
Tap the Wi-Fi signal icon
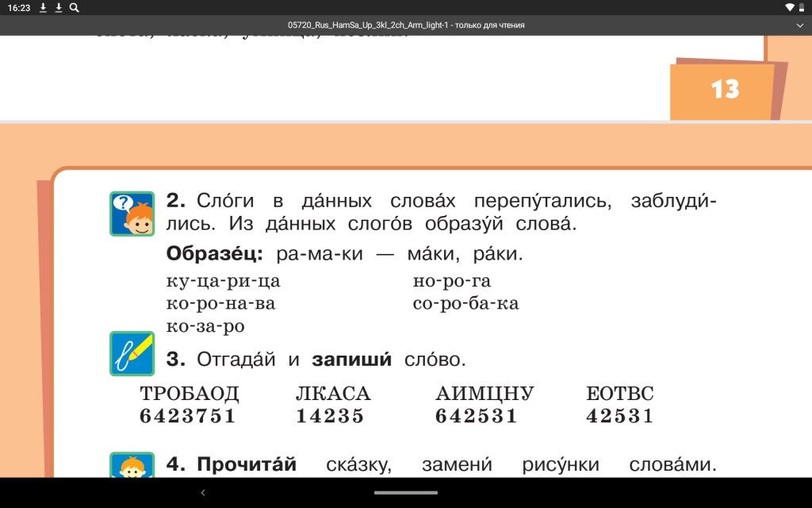[790, 7]
